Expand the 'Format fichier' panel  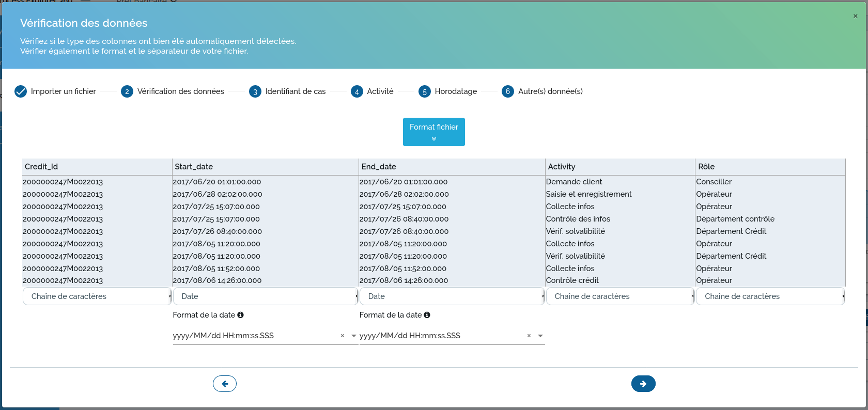click(433, 132)
